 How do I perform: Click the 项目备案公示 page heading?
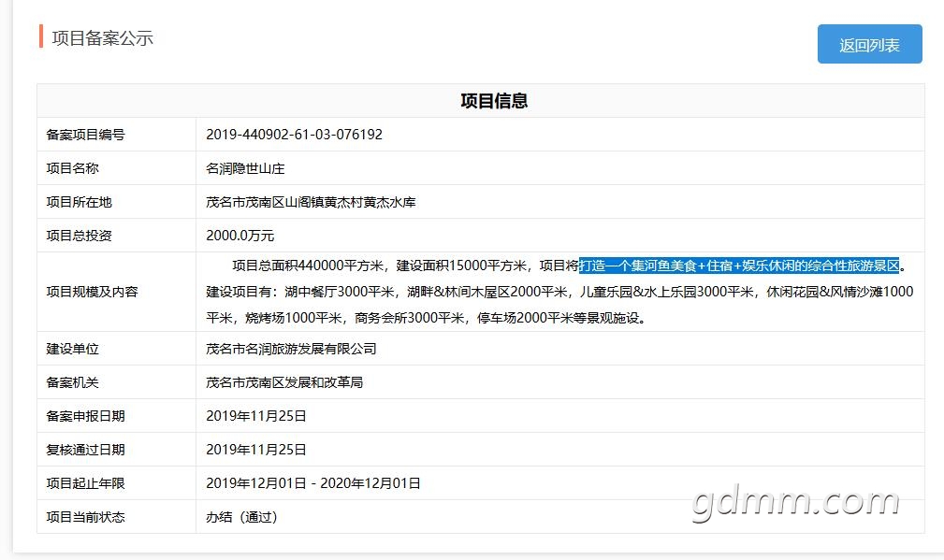(x=102, y=38)
